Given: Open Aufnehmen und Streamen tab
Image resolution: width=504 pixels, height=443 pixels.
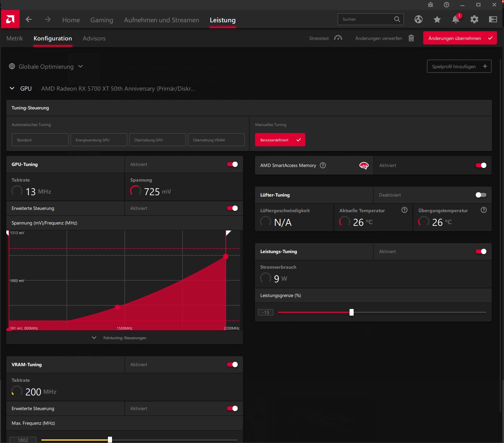Looking at the screenshot, I should [162, 20].
